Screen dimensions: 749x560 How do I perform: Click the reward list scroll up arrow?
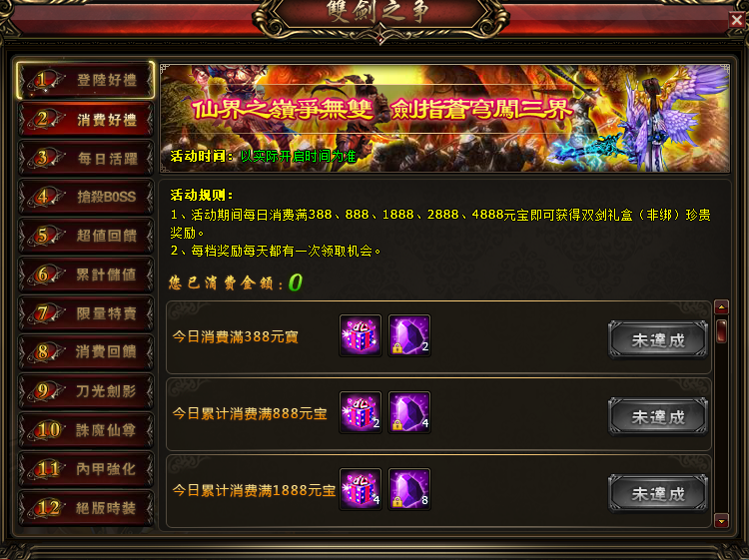[721, 307]
